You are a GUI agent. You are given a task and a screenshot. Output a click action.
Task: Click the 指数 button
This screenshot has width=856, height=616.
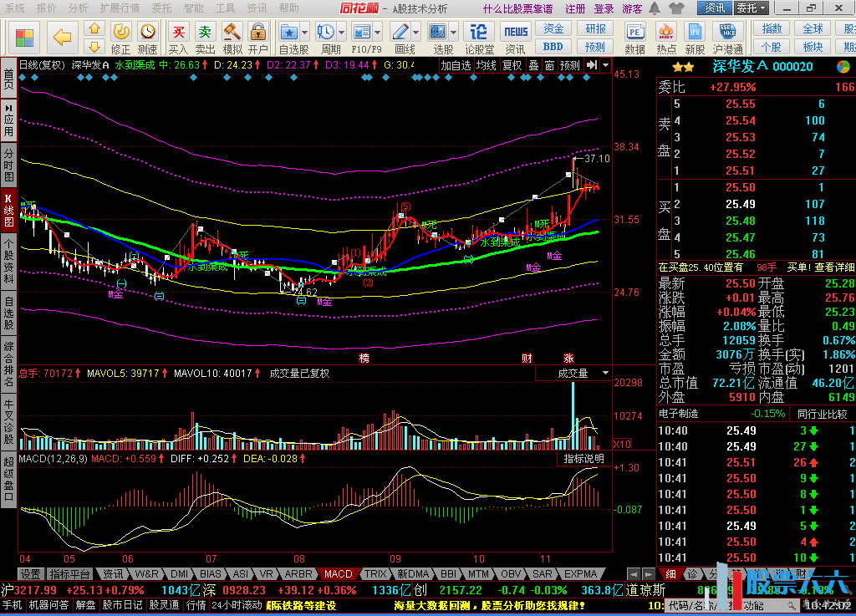click(x=772, y=29)
